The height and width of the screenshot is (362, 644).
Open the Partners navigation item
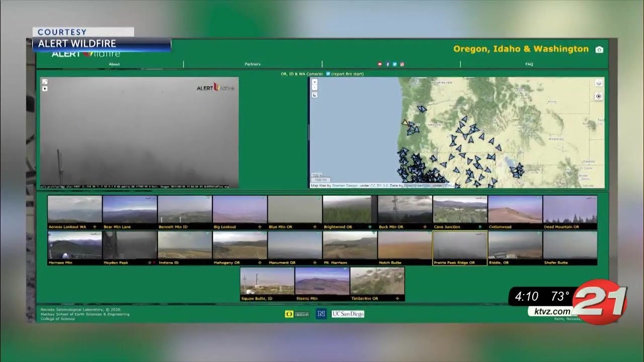pos(253,64)
